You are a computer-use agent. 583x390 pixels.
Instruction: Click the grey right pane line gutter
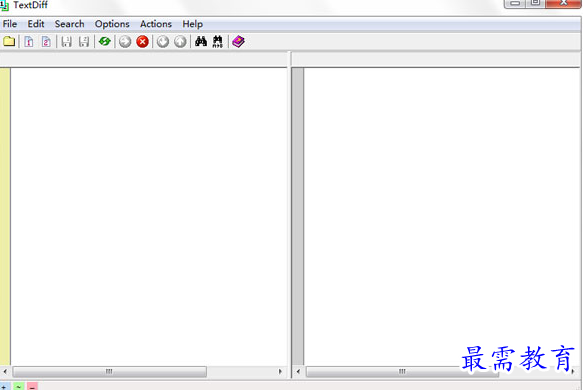(298, 216)
